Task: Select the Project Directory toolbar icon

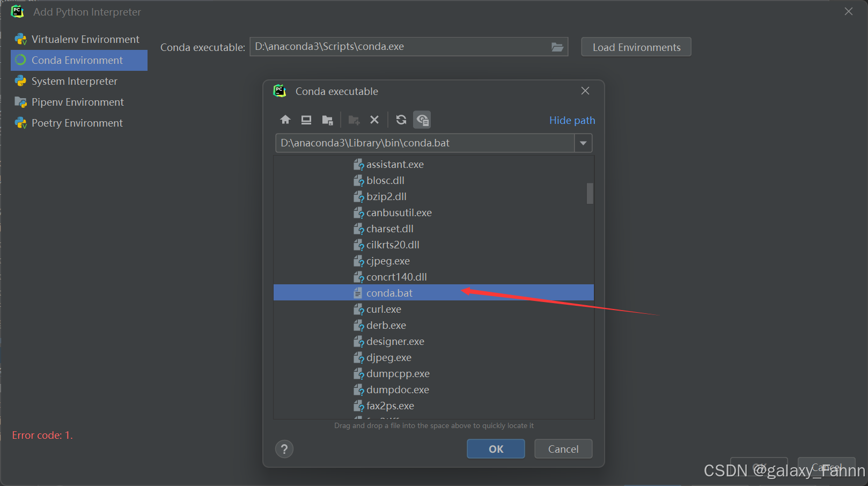Action: [328, 119]
